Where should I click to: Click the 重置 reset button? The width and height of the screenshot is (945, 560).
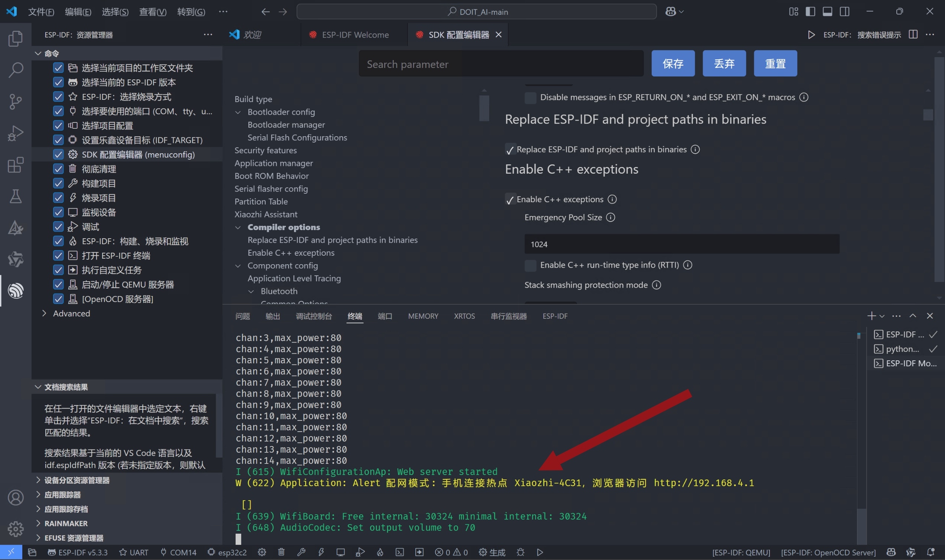tap(775, 63)
